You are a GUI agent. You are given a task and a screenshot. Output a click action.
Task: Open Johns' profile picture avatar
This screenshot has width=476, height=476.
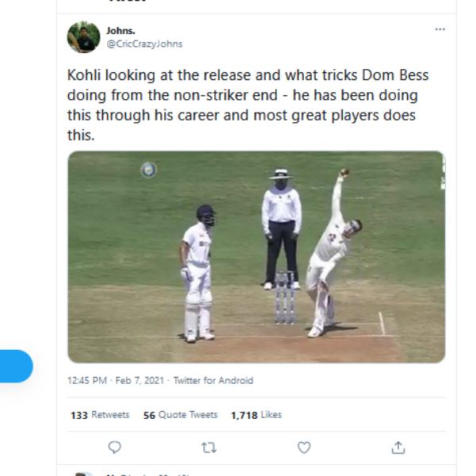(83, 37)
